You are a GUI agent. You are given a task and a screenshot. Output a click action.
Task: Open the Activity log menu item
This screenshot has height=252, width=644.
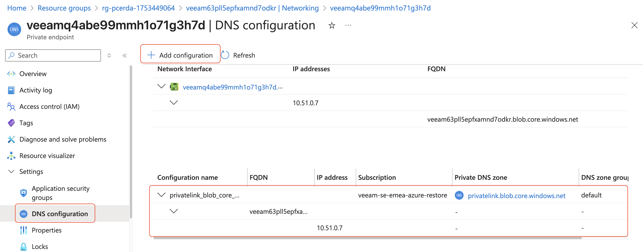pyautogui.click(x=36, y=90)
